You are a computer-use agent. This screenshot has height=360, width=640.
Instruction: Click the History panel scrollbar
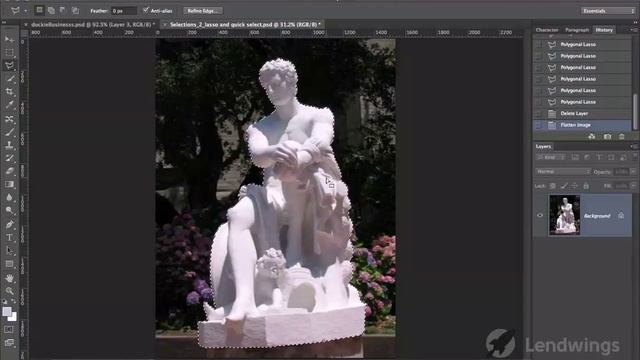pyautogui.click(x=635, y=112)
